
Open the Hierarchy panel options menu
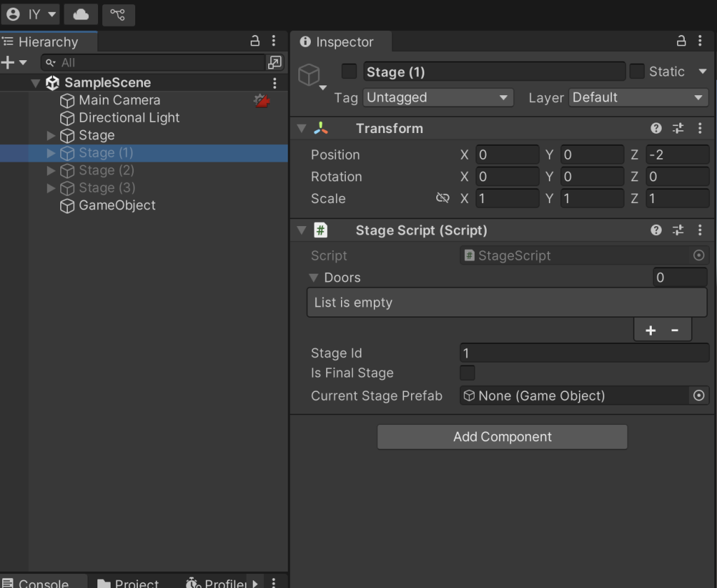pyautogui.click(x=274, y=41)
